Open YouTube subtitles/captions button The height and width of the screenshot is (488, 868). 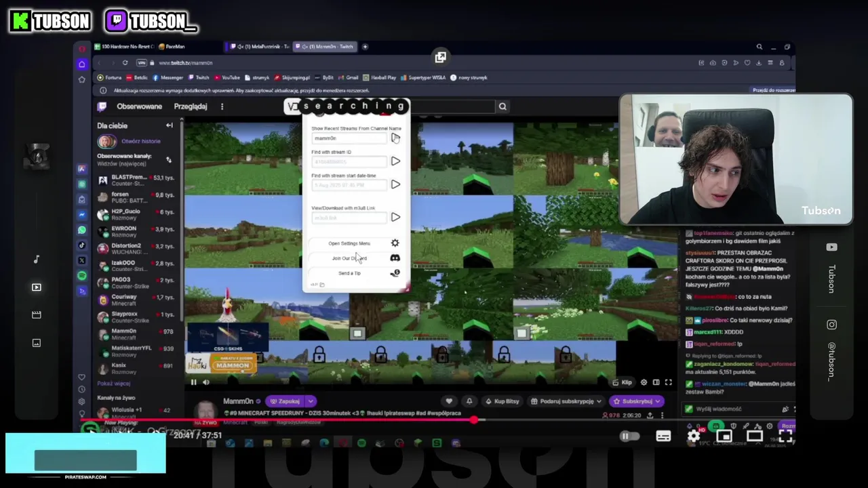pyautogui.click(x=663, y=436)
